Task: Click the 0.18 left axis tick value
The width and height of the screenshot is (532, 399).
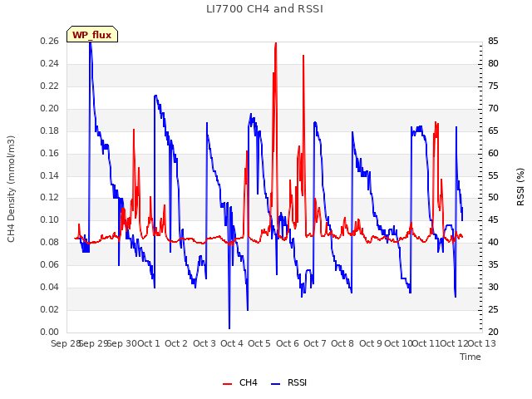Action: [49, 131]
